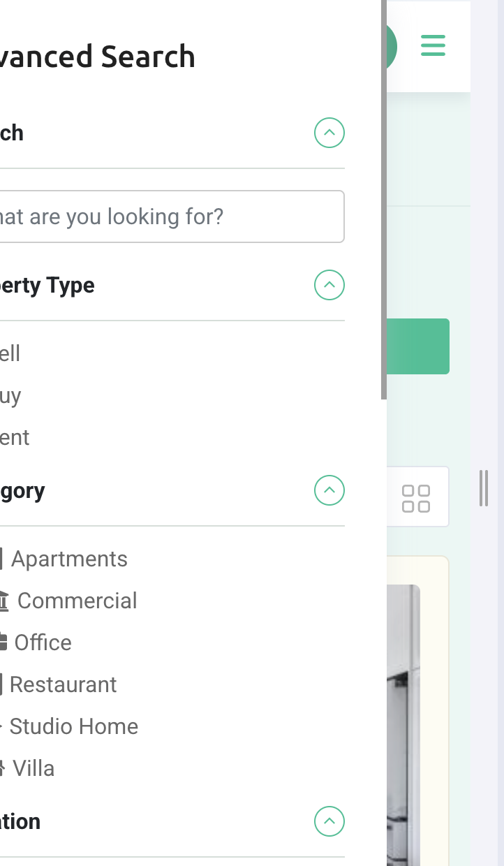Click the pane resize handle on right
Image resolution: width=504 pixels, height=866 pixels.
coord(484,487)
